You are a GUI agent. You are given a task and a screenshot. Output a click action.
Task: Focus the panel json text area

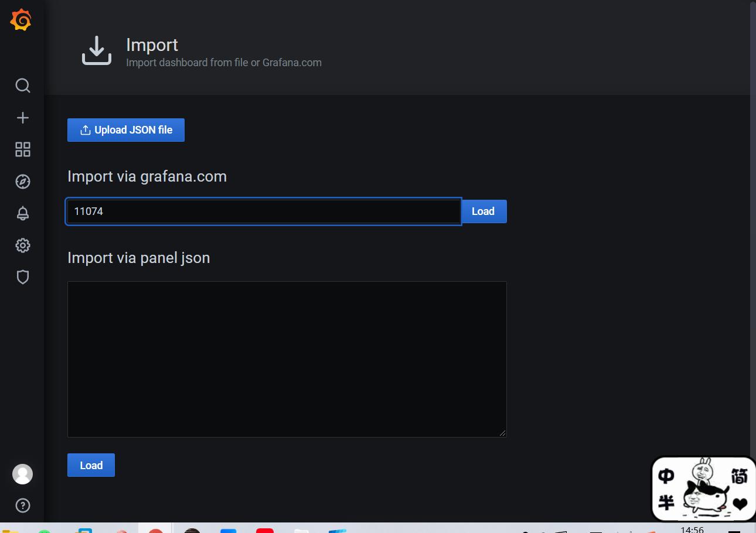(x=287, y=359)
